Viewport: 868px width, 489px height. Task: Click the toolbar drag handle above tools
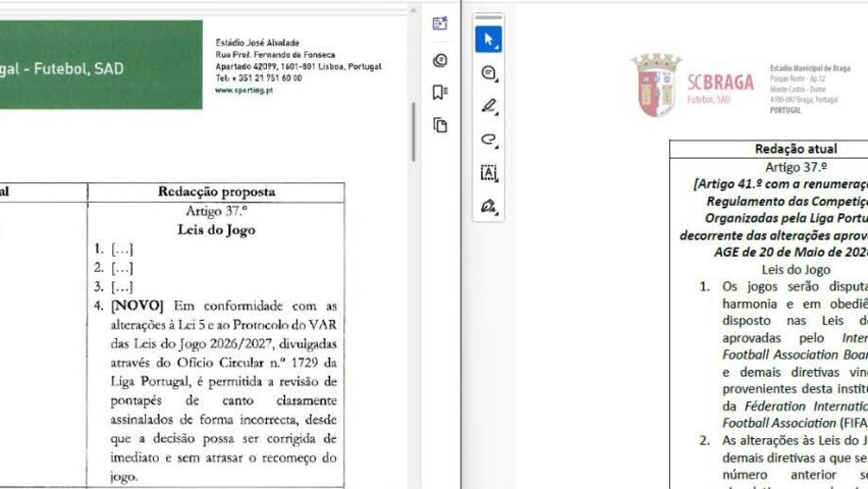click(489, 18)
